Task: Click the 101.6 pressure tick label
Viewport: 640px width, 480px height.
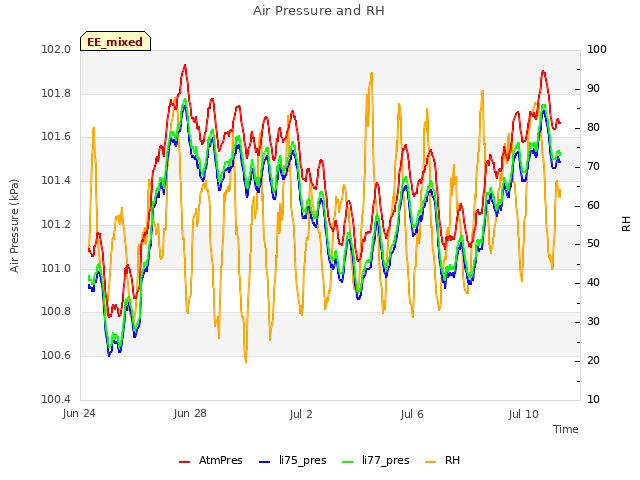Action: (56, 137)
